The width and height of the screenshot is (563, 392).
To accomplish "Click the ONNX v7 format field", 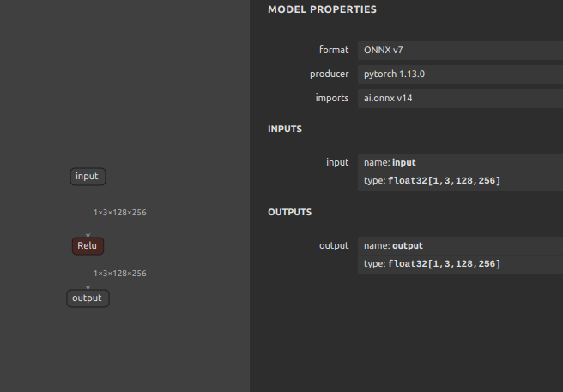I will point(460,51).
